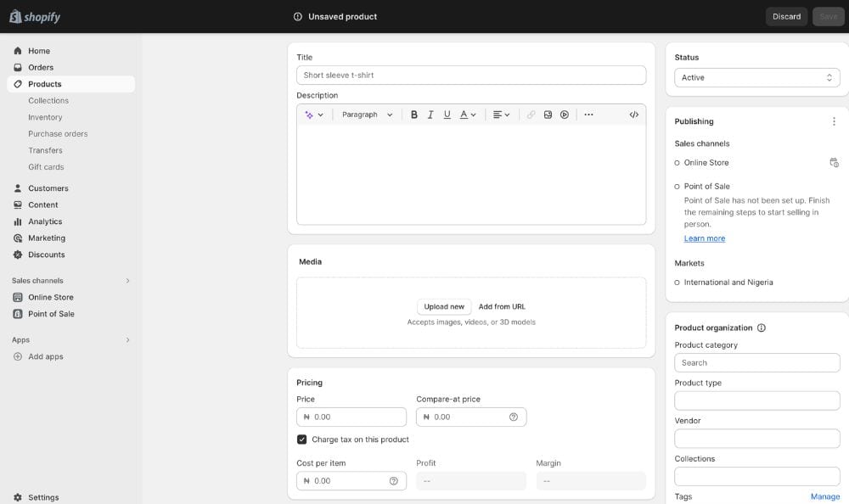Click the Bold formatting icon
Viewport: 849px width, 504px height.
click(x=414, y=115)
